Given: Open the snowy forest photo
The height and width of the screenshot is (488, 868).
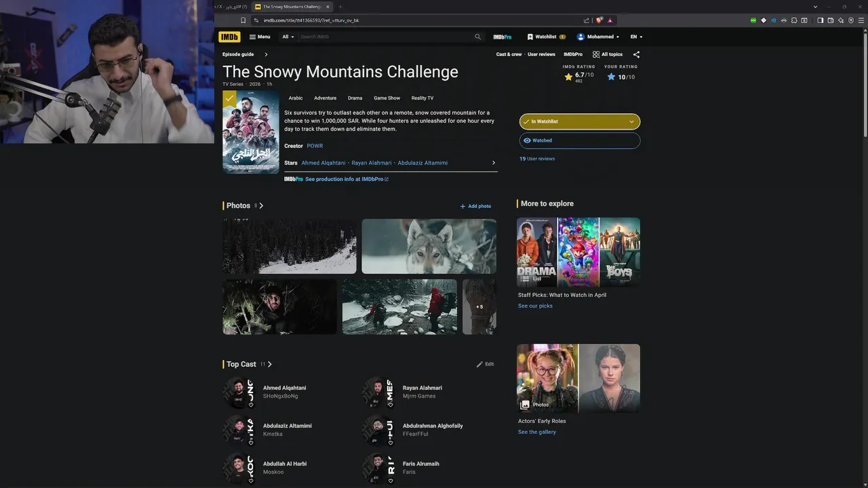Looking at the screenshot, I should coord(290,246).
